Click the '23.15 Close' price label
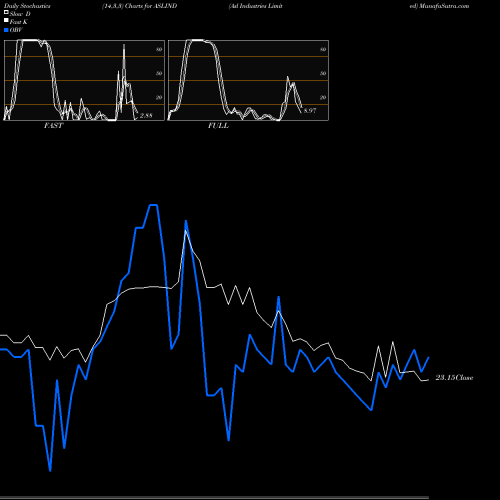Screen dimensions: 500x500 coord(454,377)
